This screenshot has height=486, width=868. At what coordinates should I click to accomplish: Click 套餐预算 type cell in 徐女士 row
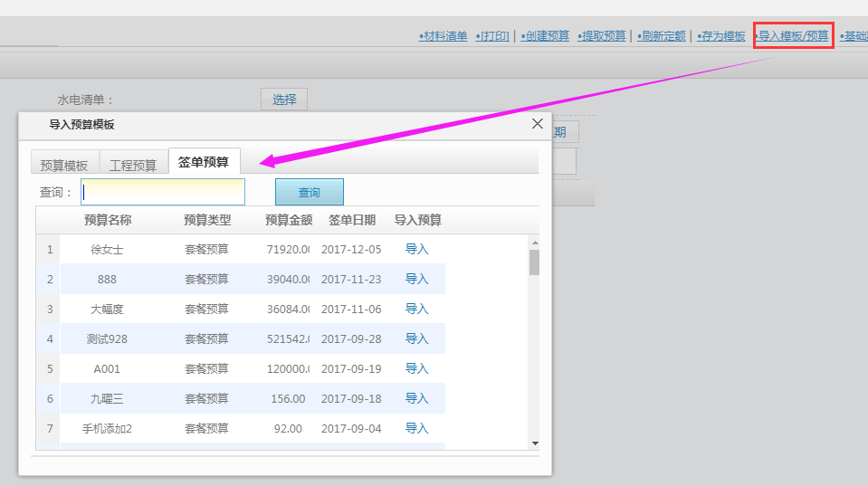pyautogui.click(x=206, y=250)
